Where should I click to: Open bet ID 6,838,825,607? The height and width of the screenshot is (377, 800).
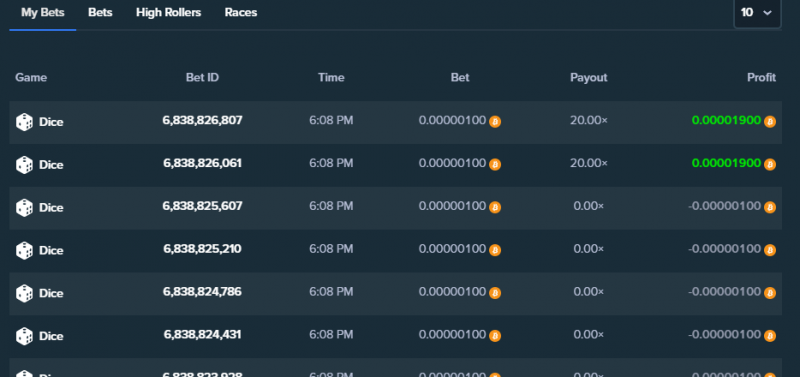pos(203,206)
